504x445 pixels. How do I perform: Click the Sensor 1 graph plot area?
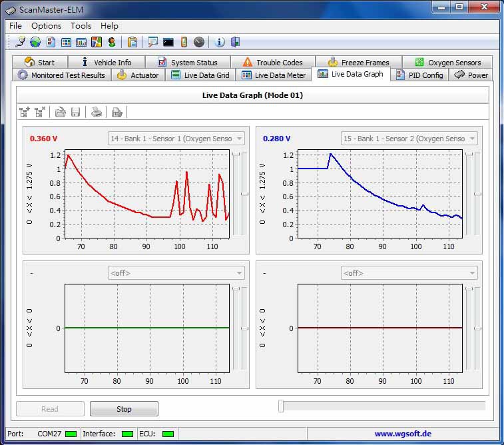click(x=146, y=193)
